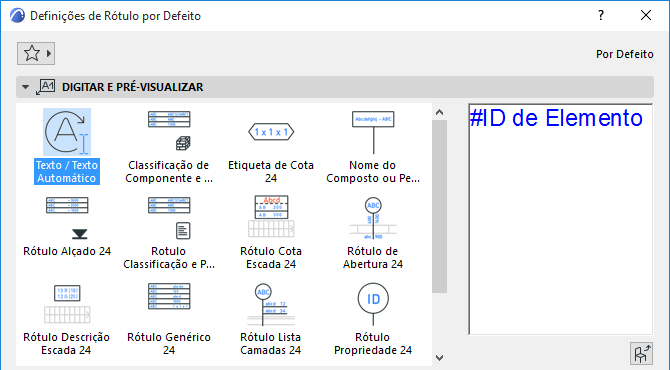The width and height of the screenshot is (670, 370).
Task: Click the label list scrollbar thumb
Action: coord(439,207)
